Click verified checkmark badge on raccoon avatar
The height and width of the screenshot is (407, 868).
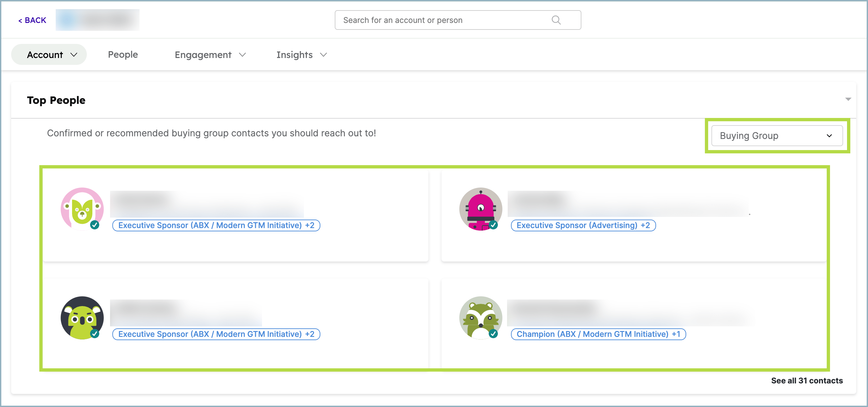tap(494, 334)
